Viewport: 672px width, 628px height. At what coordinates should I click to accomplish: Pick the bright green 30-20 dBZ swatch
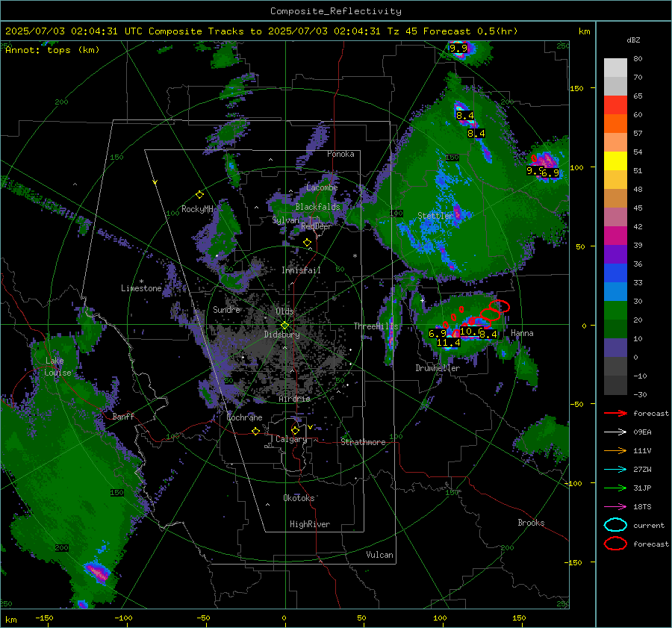coord(615,311)
